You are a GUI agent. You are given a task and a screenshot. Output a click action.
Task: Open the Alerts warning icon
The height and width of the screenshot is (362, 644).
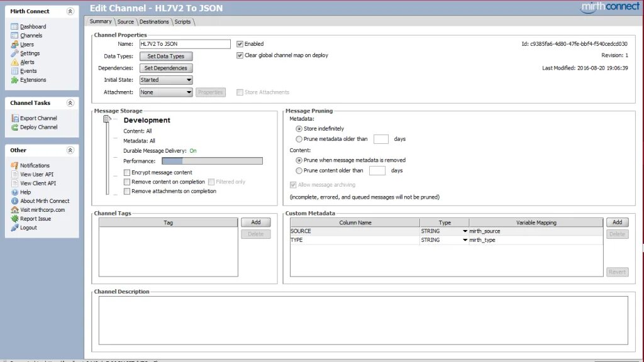(14, 62)
